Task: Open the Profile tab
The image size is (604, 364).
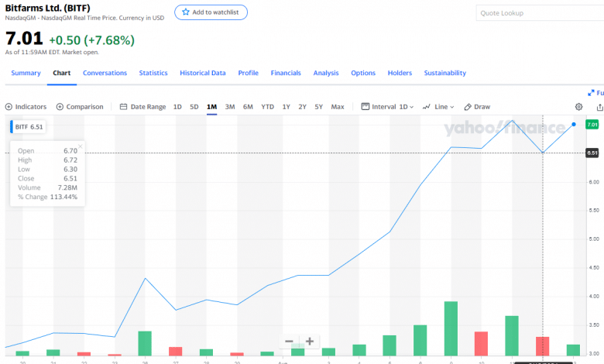Action: click(x=248, y=73)
